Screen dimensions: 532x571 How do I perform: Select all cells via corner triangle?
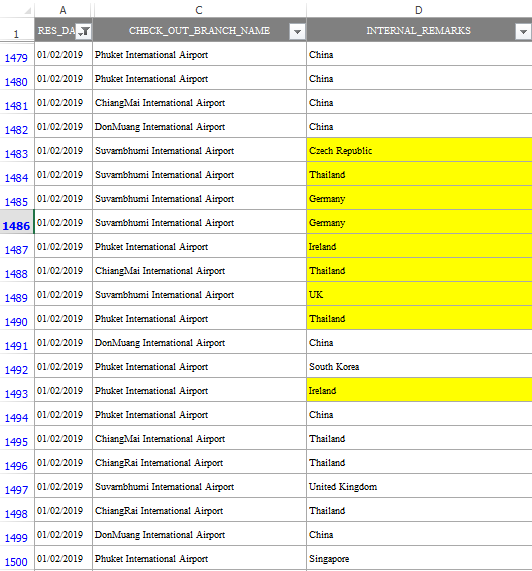27,11
